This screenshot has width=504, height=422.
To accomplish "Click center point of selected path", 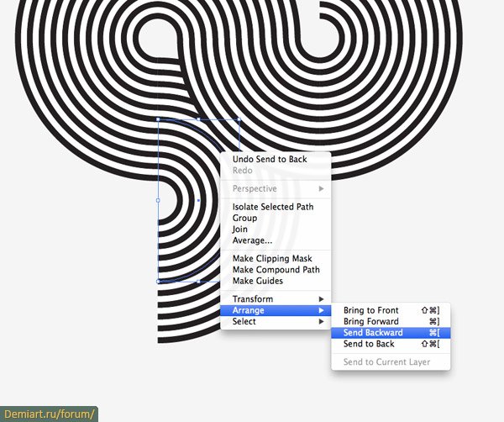I will [x=198, y=200].
